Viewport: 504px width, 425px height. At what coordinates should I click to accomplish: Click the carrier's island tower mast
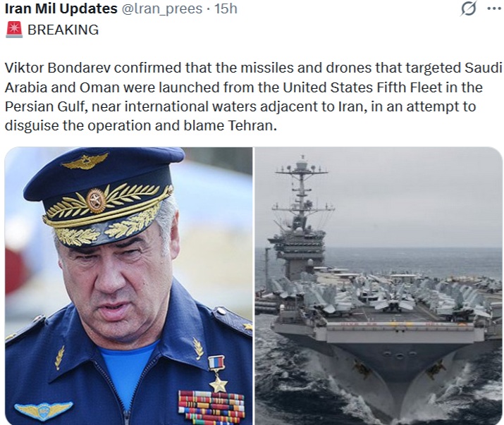pos(301,194)
